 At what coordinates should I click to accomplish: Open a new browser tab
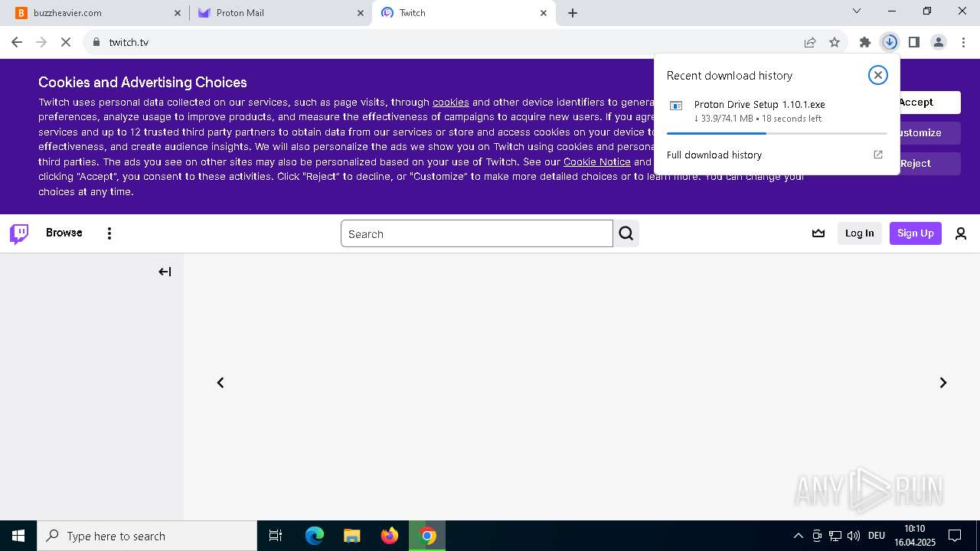573,13
